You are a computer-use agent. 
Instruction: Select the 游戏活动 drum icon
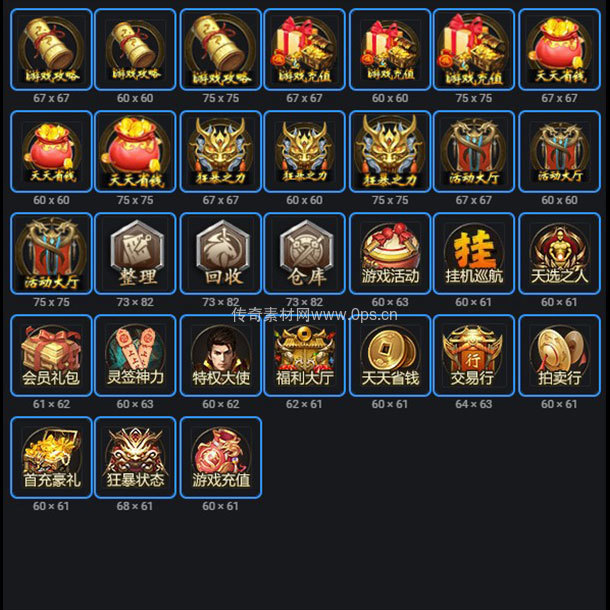[x=390, y=253]
